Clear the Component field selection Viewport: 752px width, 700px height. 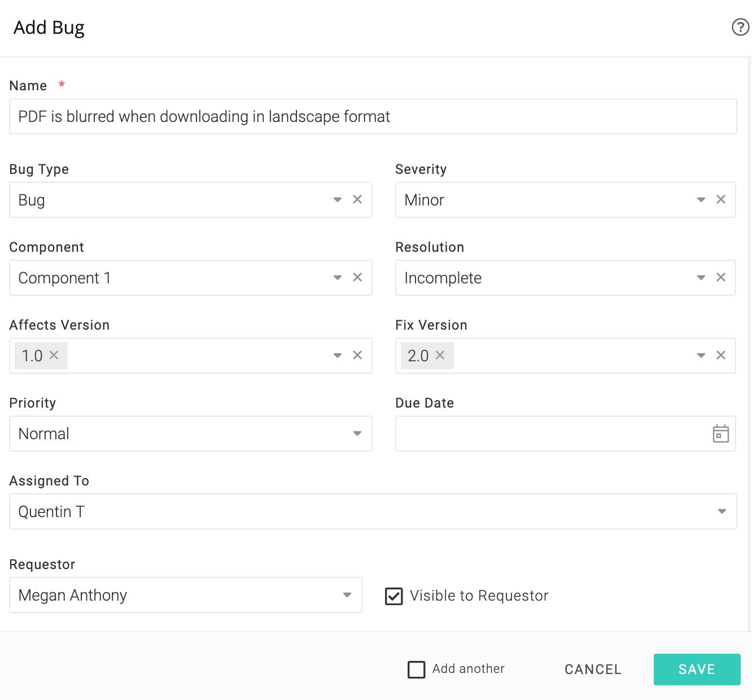[357, 277]
